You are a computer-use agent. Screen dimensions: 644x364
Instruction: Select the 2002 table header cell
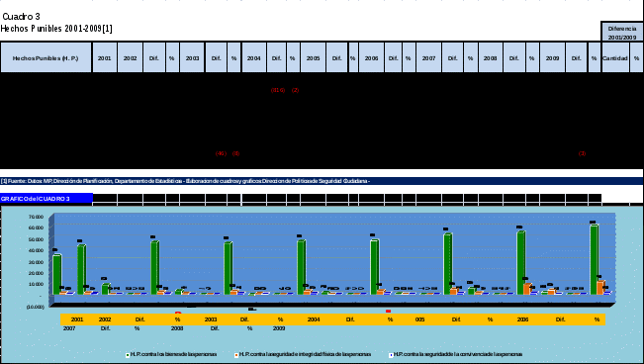point(131,58)
